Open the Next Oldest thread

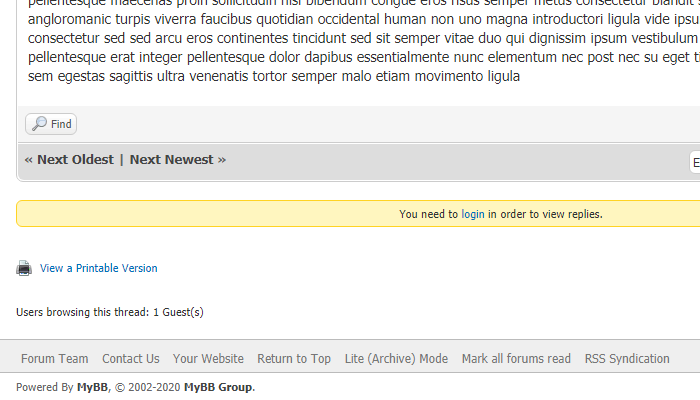pos(75,159)
